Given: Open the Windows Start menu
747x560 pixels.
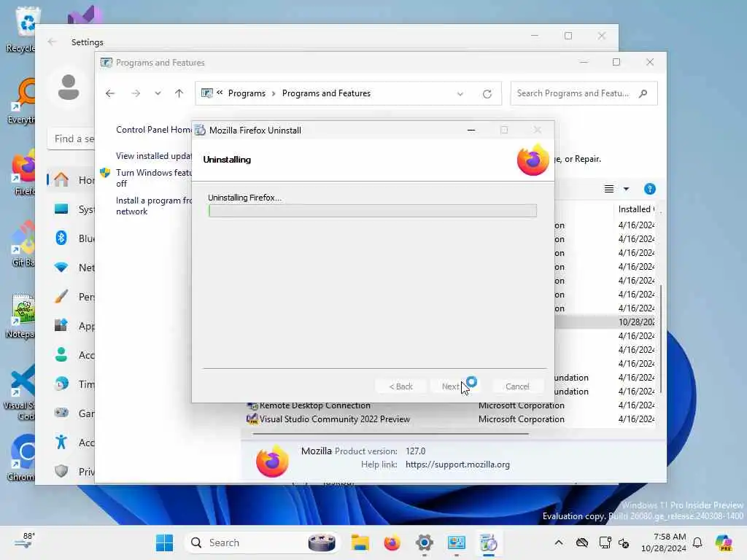Looking at the screenshot, I should click(164, 542).
